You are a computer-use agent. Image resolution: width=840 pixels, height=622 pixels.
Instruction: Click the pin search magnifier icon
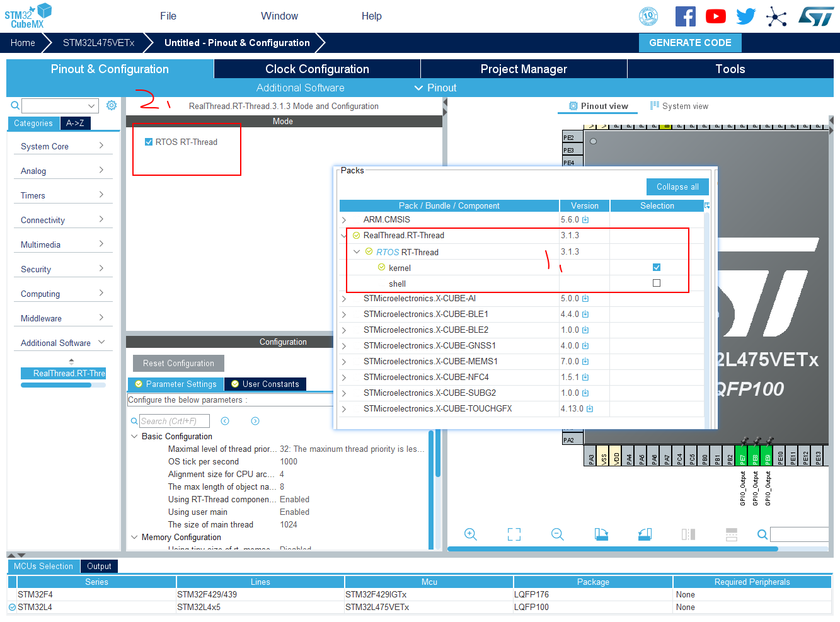(762, 534)
